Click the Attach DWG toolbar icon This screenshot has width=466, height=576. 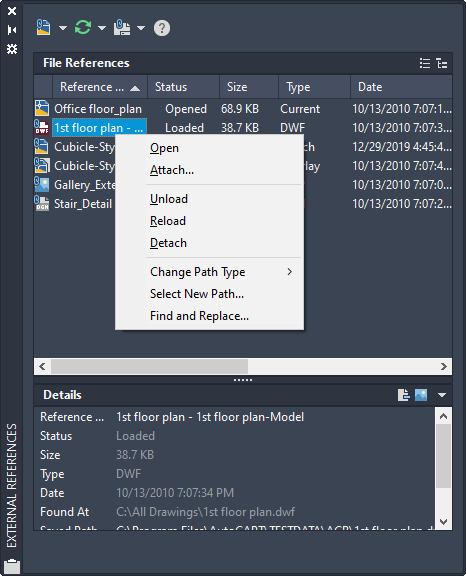43,28
